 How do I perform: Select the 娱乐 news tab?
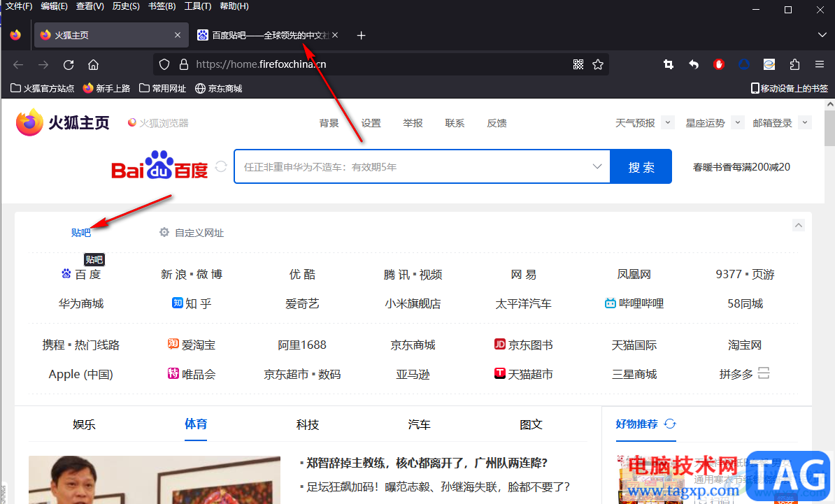pos(84,424)
